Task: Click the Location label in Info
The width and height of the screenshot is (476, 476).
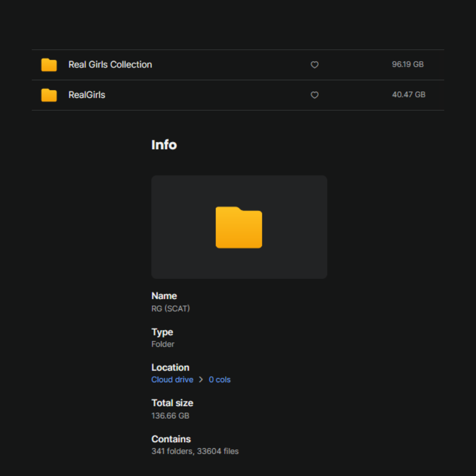Action: click(170, 368)
